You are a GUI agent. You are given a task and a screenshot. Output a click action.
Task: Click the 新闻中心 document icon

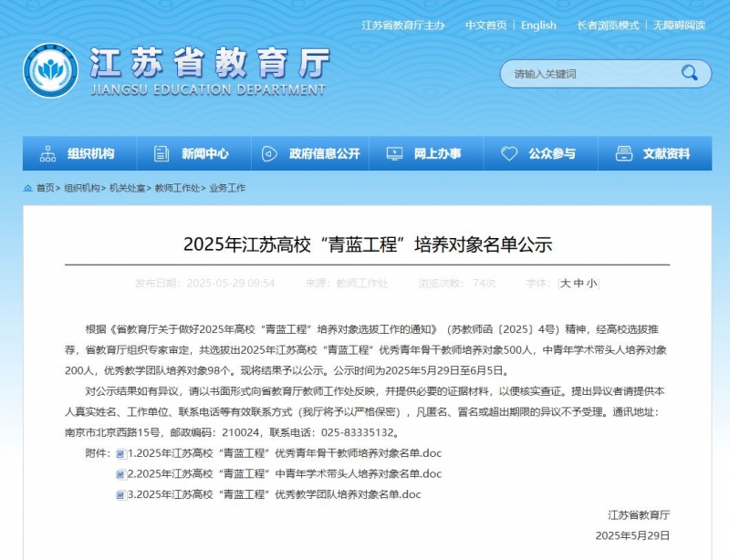tap(162, 153)
